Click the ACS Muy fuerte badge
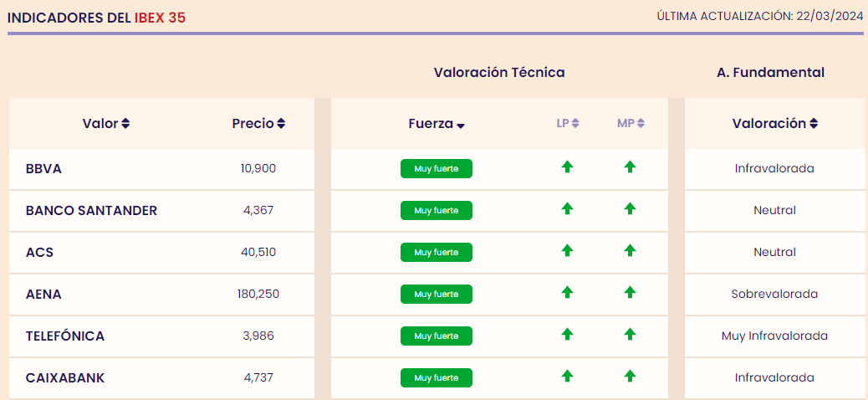 436,252
